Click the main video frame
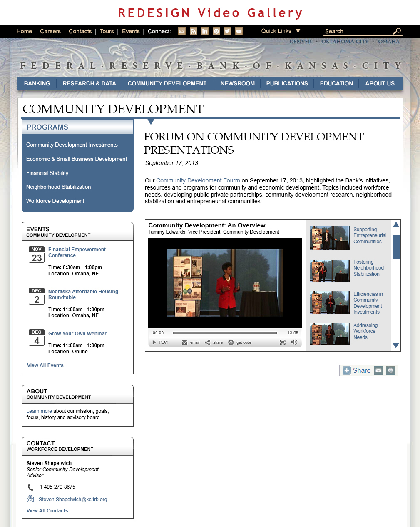Screen dimensions: 420x527 [x=225, y=283]
